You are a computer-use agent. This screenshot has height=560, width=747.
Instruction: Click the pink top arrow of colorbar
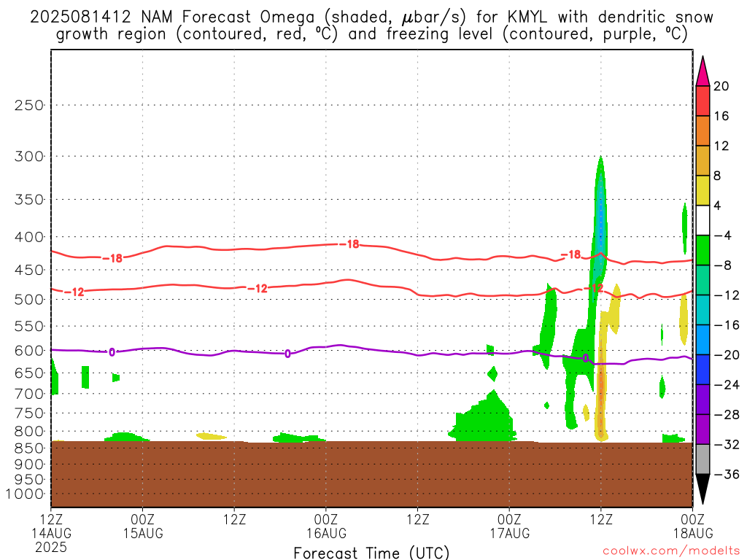703,71
